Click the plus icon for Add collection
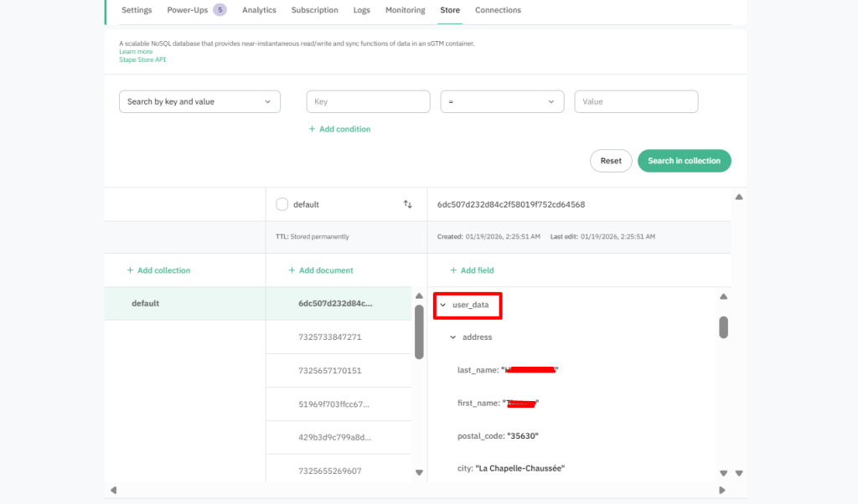Image resolution: width=858 pixels, height=504 pixels. (130, 270)
